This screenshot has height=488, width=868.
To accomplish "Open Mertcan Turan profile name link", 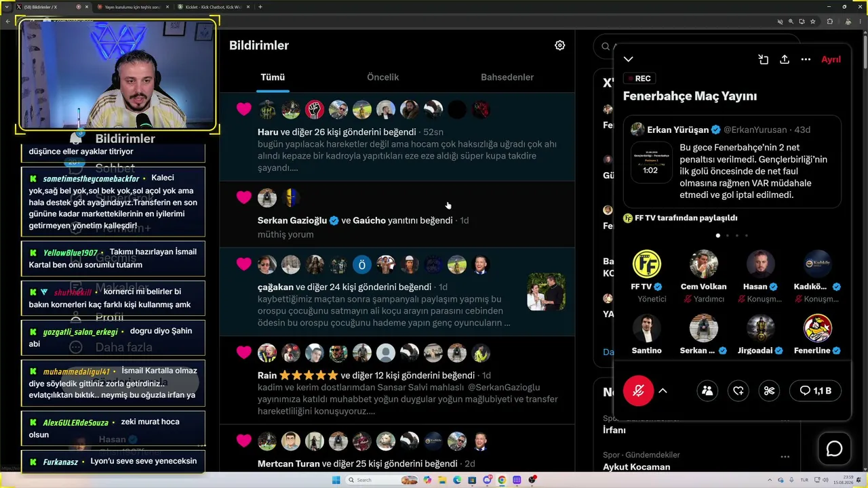I will click(x=288, y=464).
